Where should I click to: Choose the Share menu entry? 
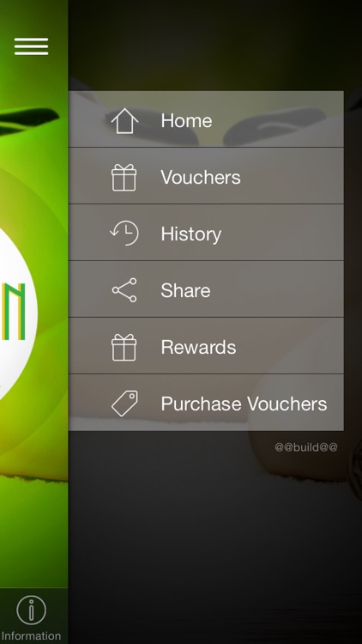point(206,289)
